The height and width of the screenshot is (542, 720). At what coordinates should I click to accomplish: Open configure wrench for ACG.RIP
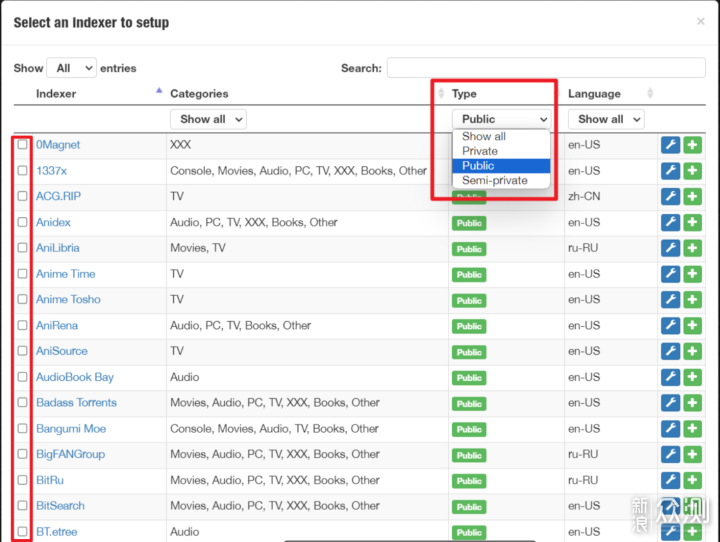670,197
